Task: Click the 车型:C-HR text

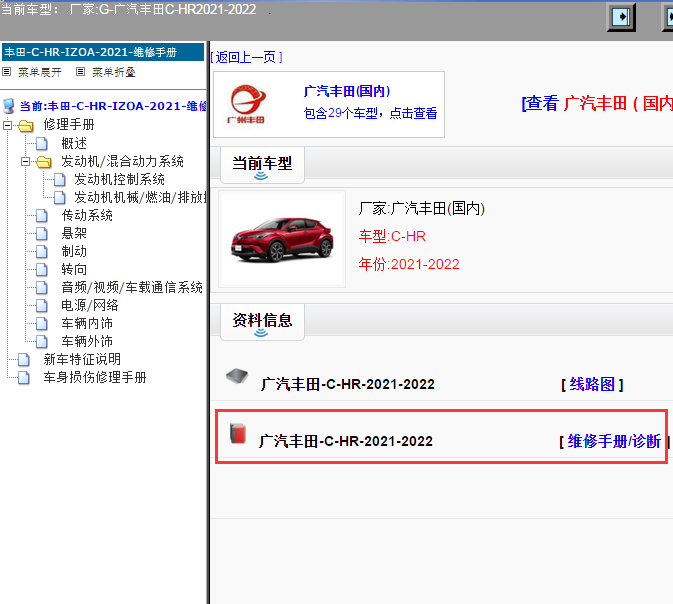Action: pyautogui.click(x=392, y=237)
